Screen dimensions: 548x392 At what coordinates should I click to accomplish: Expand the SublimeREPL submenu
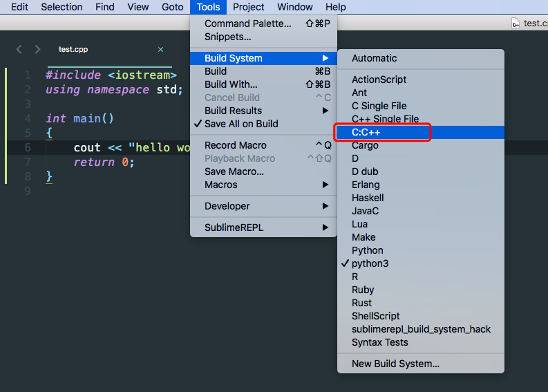(263, 227)
